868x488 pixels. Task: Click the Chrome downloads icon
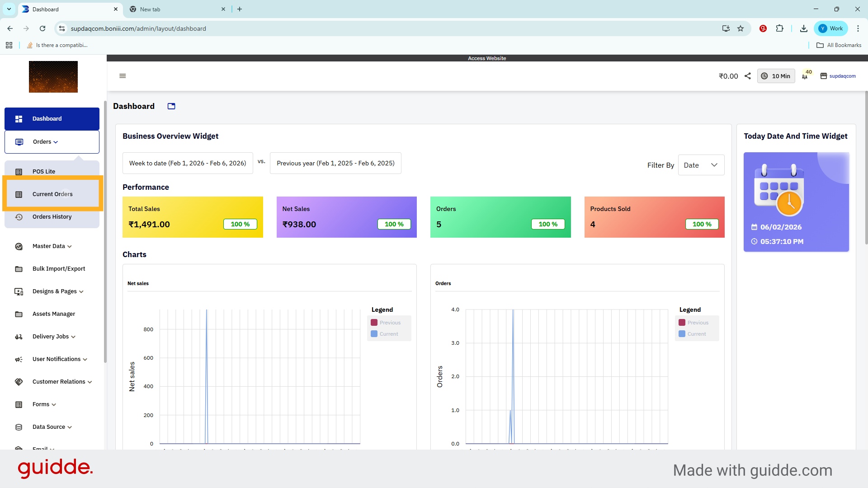coord(803,28)
